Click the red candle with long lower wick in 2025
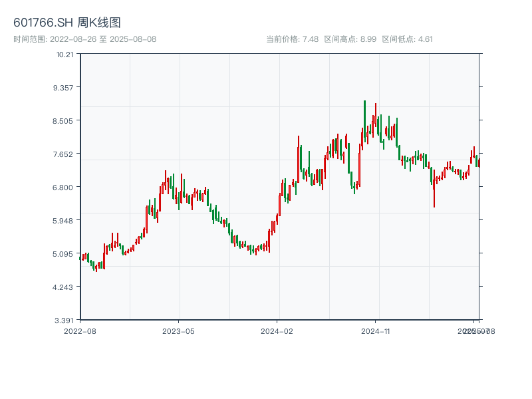 pos(434,190)
